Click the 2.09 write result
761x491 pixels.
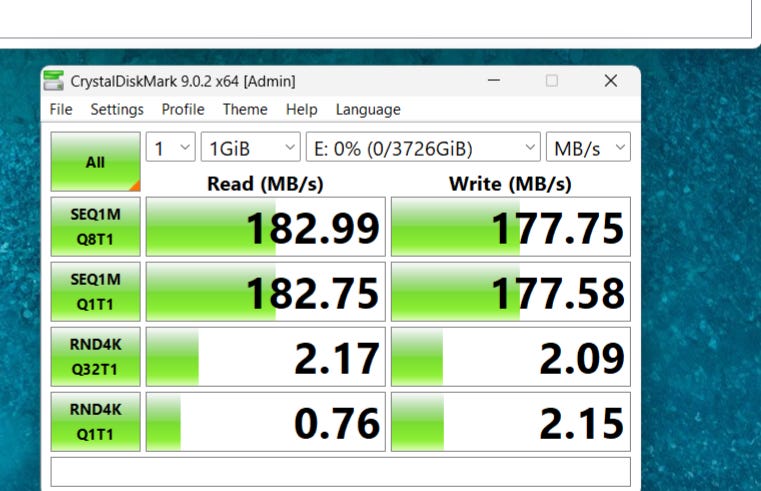pyautogui.click(x=511, y=357)
